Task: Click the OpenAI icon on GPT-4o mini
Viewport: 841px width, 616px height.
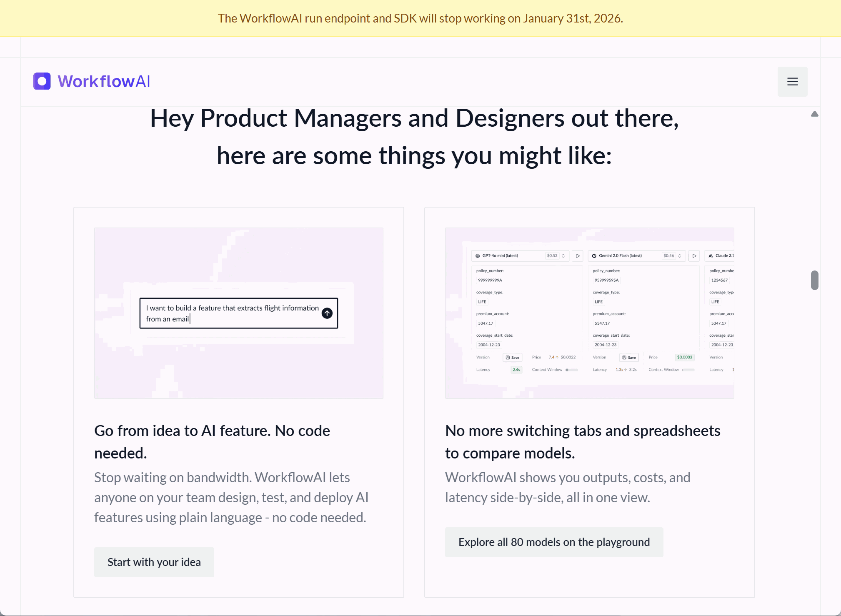Action: (478, 256)
